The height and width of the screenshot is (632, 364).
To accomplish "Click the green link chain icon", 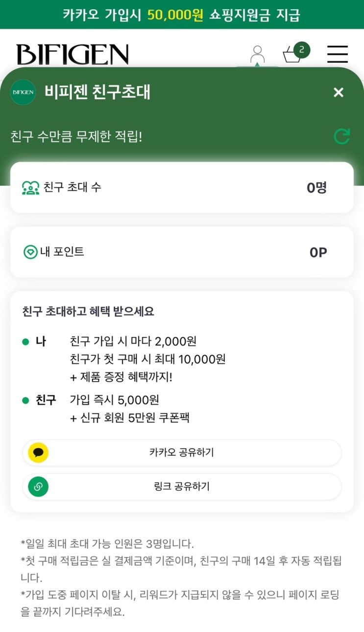I will pos(38,486).
